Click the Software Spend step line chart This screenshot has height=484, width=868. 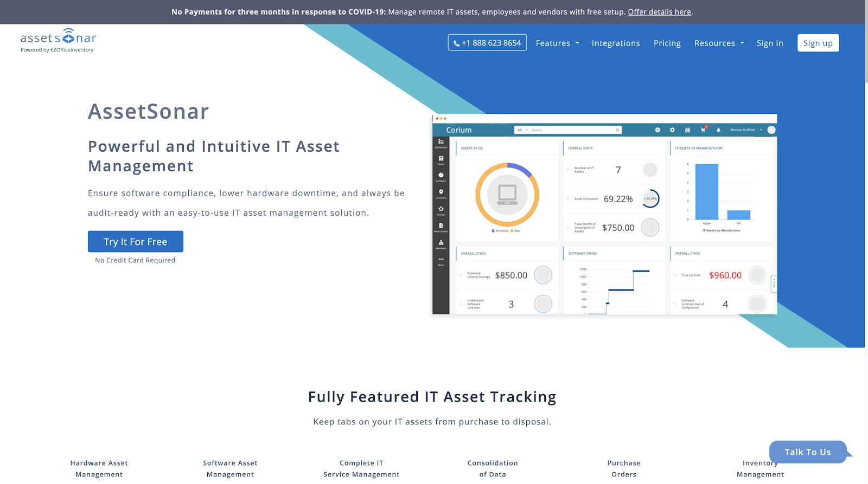(619, 292)
